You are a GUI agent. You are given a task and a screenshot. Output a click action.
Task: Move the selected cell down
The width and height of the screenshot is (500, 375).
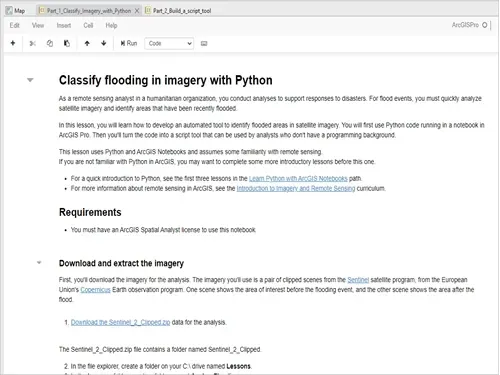click(104, 43)
